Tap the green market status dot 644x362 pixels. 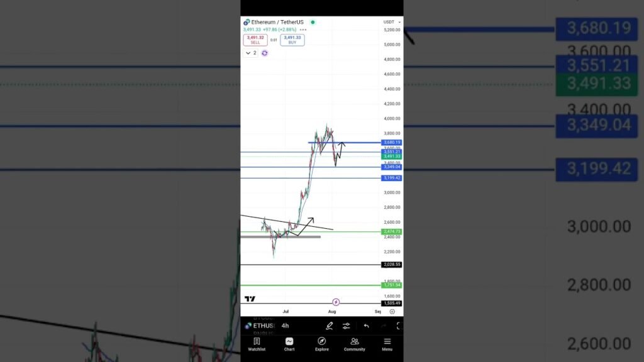pyautogui.click(x=313, y=22)
